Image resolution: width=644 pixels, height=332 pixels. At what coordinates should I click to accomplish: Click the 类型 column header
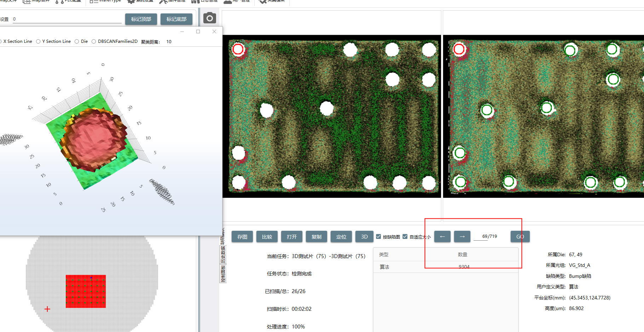click(x=384, y=254)
